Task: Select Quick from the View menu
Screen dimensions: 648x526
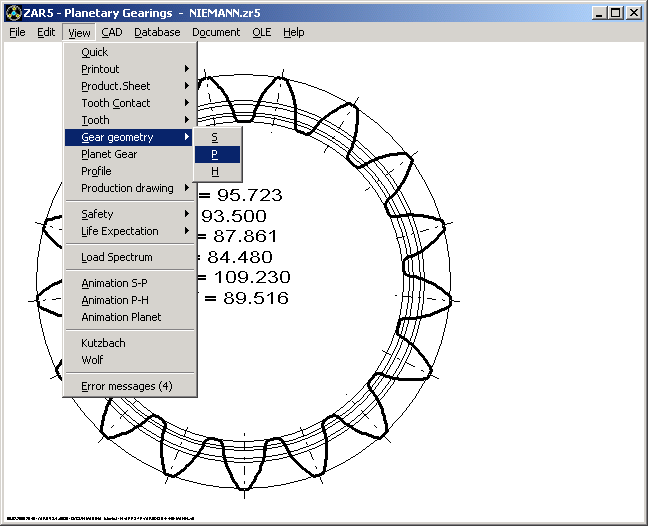Action: (x=94, y=52)
